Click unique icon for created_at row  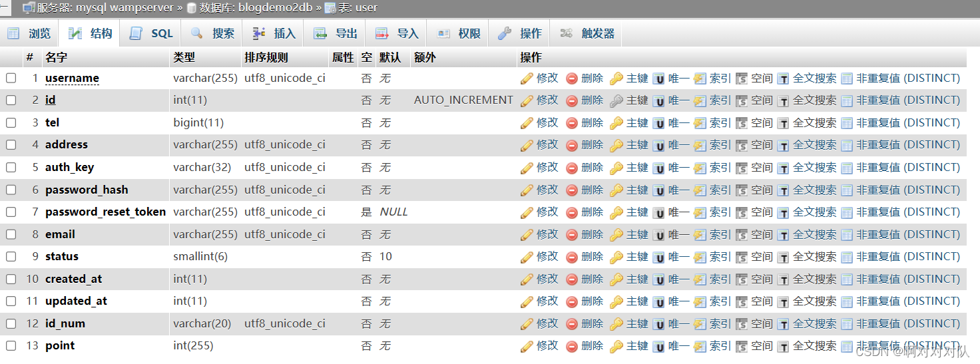[x=658, y=279]
